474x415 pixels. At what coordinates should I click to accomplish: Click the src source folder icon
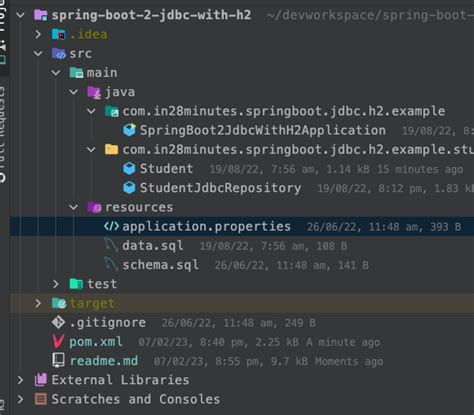[59, 53]
